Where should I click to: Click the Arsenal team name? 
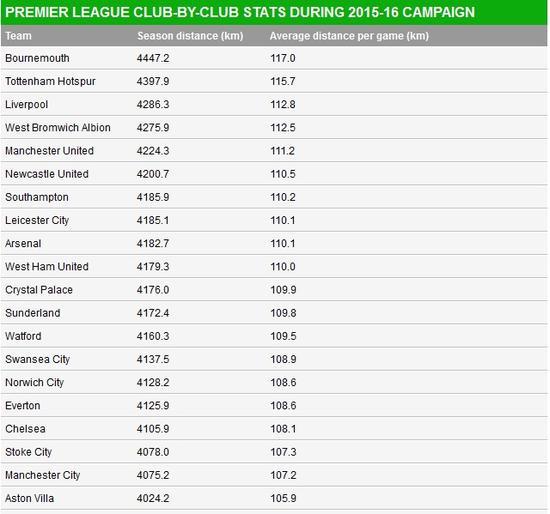pos(23,243)
